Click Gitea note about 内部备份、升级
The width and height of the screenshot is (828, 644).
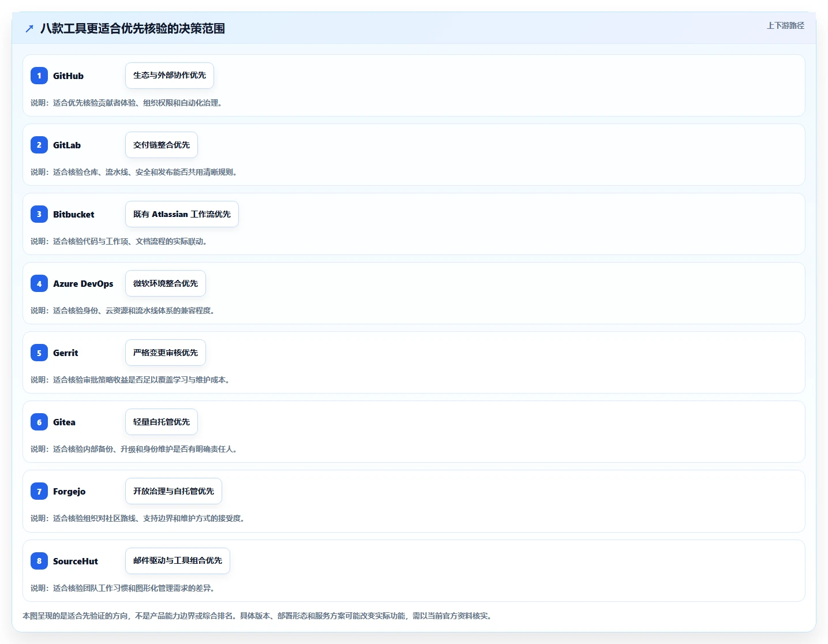(134, 449)
